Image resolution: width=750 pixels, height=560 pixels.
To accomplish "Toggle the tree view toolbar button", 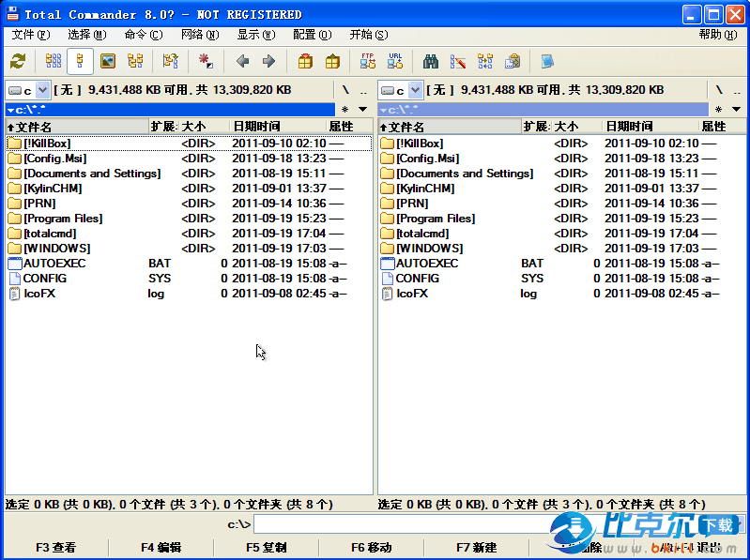I will point(135,62).
